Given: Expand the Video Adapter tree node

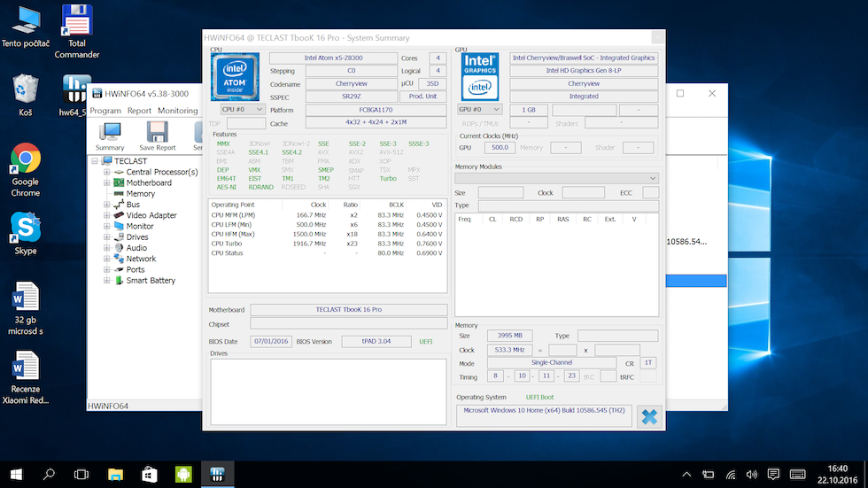Looking at the screenshot, I should pyautogui.click(x=106, y=215).
